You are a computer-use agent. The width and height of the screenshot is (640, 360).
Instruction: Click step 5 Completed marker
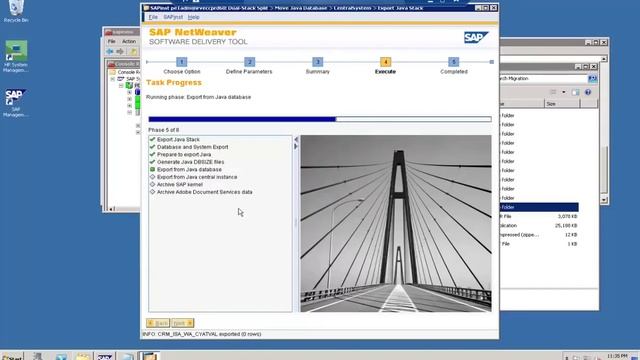coord(453,62)
